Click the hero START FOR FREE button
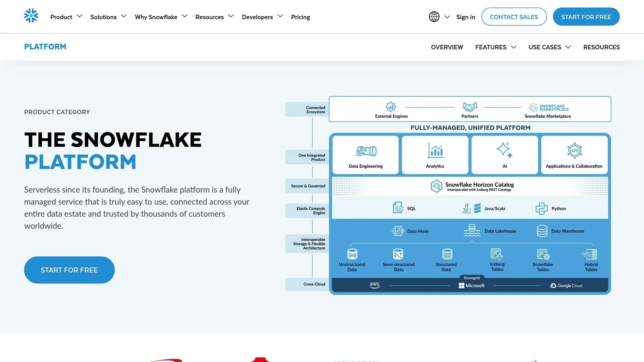Image resolution: width=644 pixels, height=362 pixels. 69,270
